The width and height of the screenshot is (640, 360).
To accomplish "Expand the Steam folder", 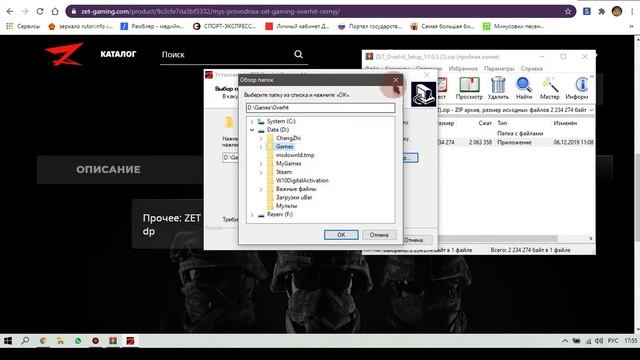I will pyautogui.click(x=261, y=172).
